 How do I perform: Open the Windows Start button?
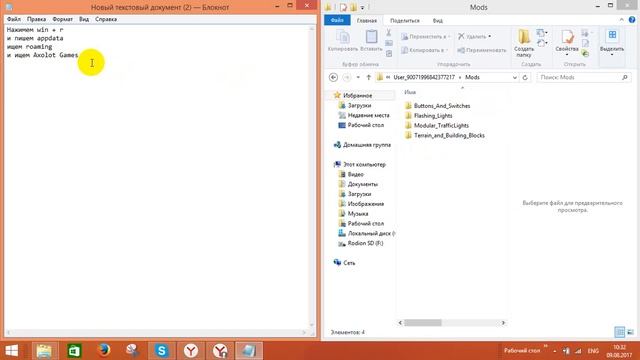(x=12, y=351)
